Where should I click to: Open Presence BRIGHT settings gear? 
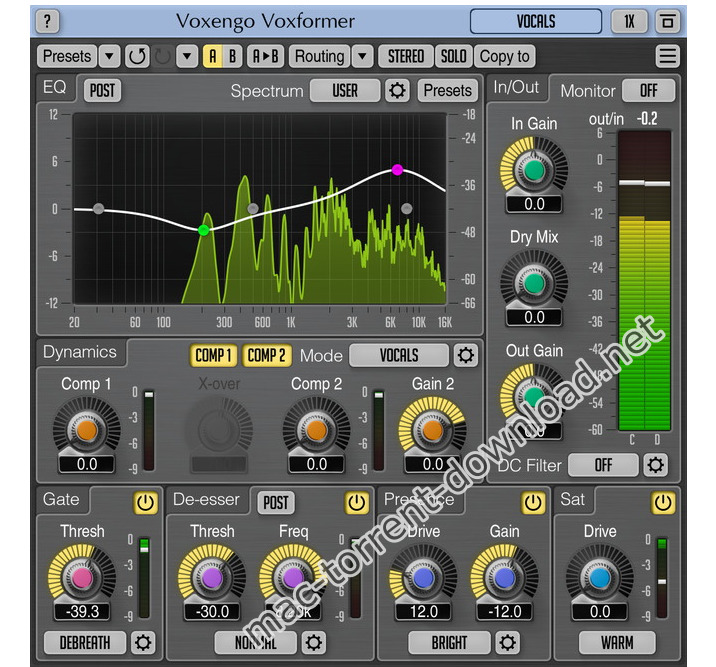pyautogui.click(x=507, y=642)
